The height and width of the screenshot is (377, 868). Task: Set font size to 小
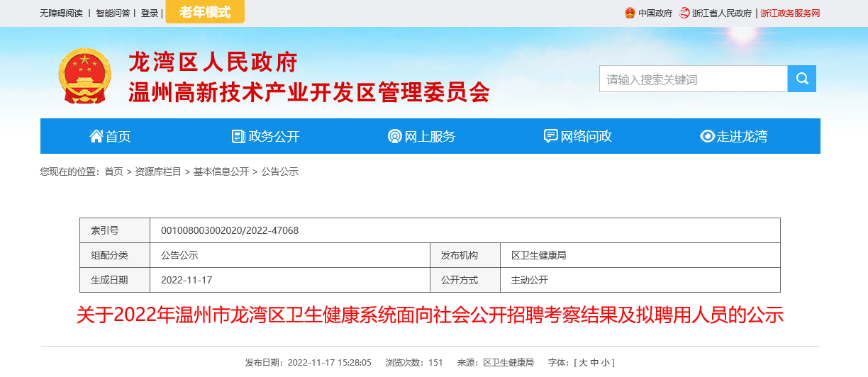point(604,362)
